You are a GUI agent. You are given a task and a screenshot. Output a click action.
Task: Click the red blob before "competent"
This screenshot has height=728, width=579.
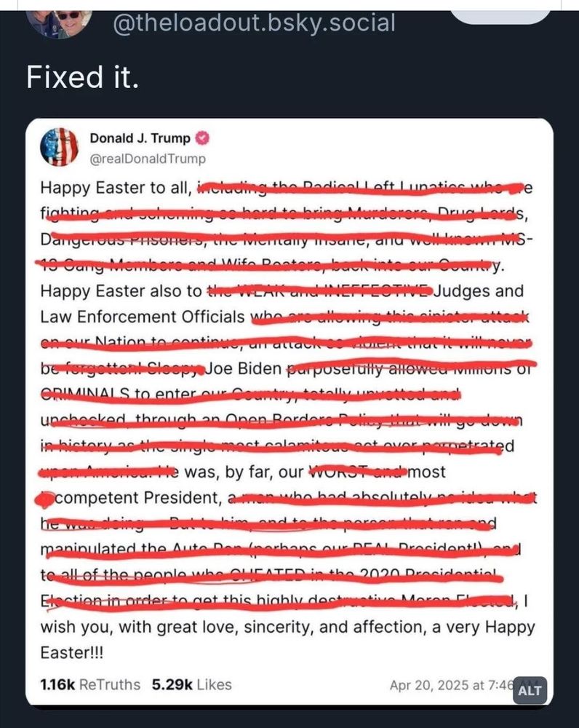pos(45,499)
